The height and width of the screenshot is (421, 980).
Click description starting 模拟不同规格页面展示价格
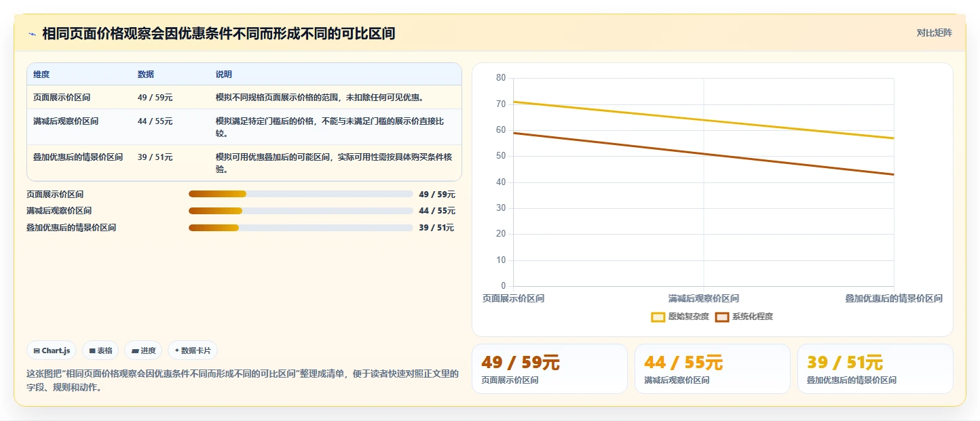pos(320,97)
